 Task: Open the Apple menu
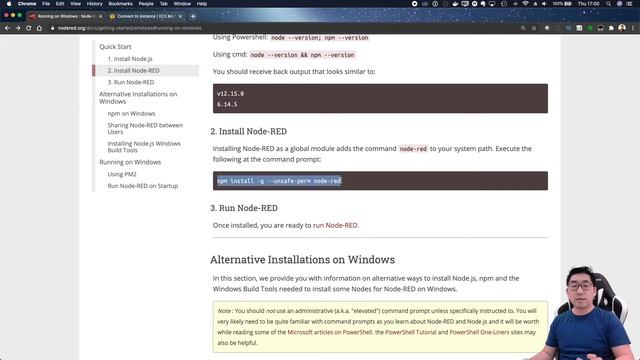point(9,4)
